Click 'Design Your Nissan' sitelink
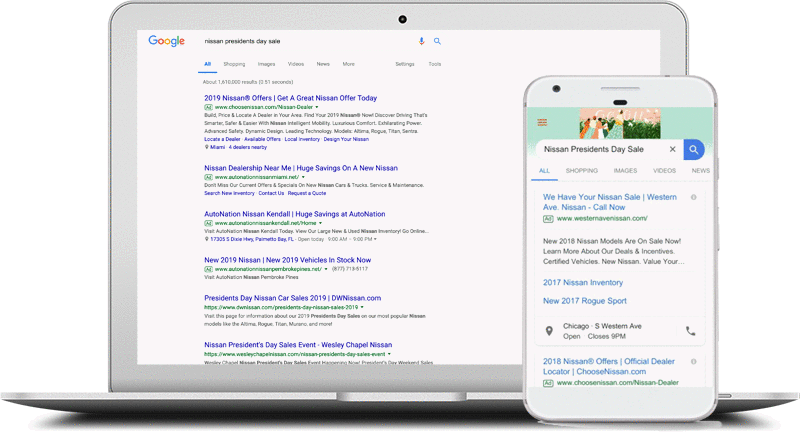Viewport: 800px width, 432px height. tap(346, 139)
